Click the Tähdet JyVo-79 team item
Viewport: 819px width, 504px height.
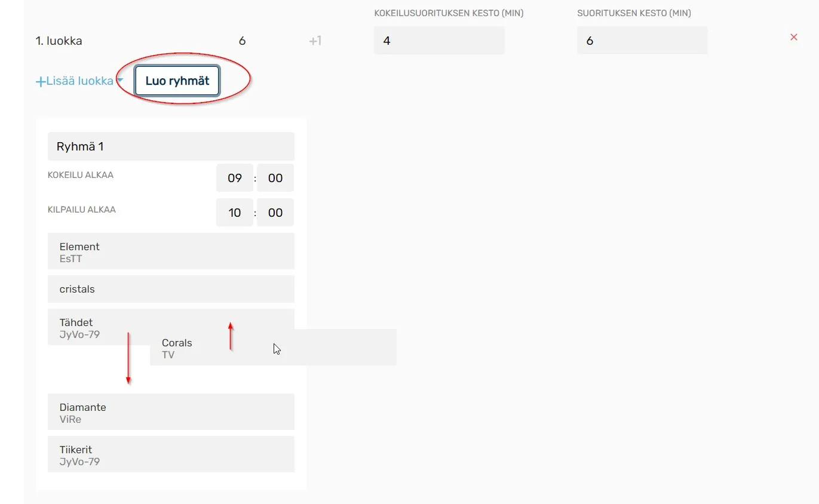tap(96, 327)
